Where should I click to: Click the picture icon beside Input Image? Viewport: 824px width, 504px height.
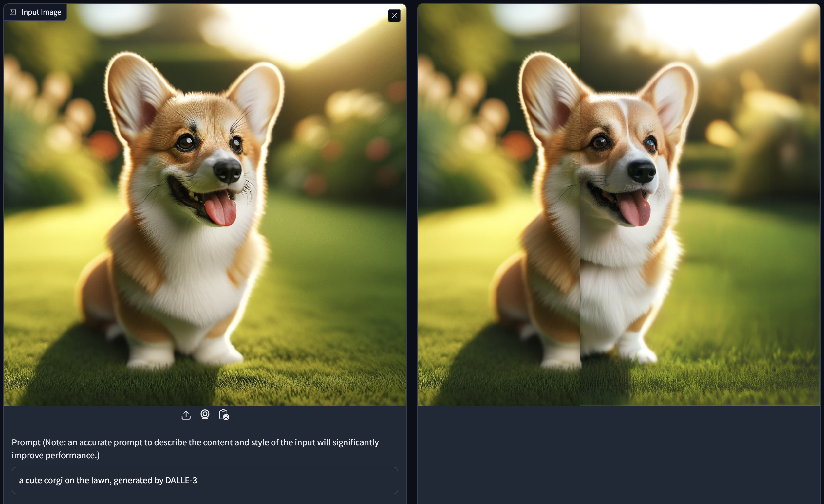pyautogui.click(x=13, y=12)
